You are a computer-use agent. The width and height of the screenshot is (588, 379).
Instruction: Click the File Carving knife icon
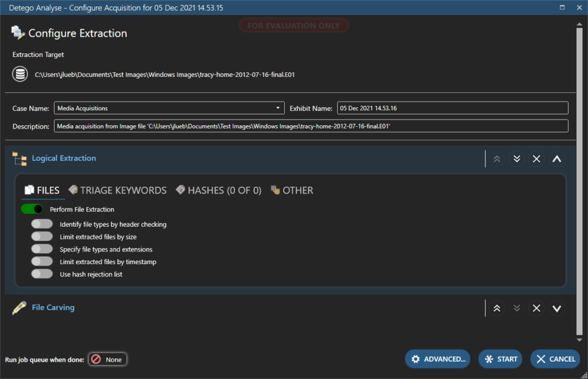pyautogui.click(x=19, y=308)
